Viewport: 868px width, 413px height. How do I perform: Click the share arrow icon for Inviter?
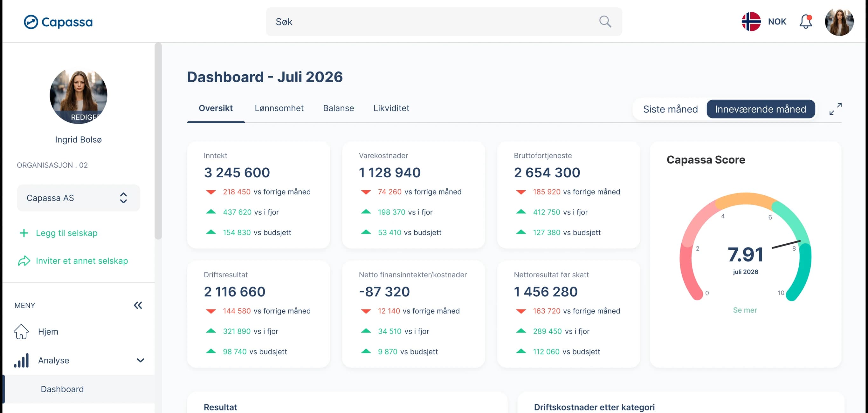point(24,261)
